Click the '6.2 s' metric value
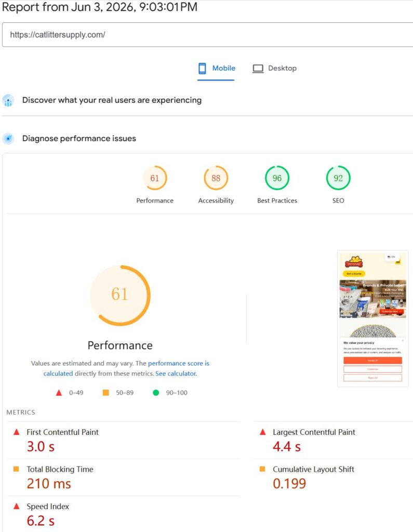Screen dimensions: 413x532 pyautogui.click(x=41, y=521)
